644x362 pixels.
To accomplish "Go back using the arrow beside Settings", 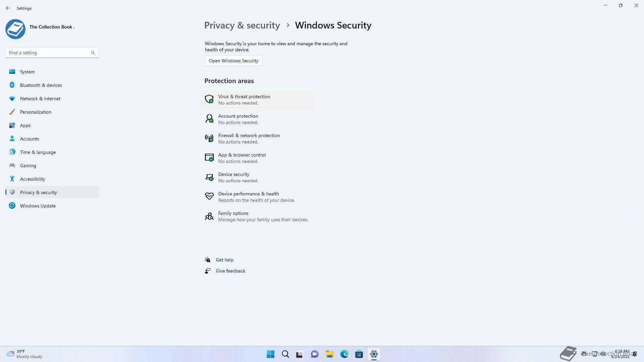I will click(8, 8).
